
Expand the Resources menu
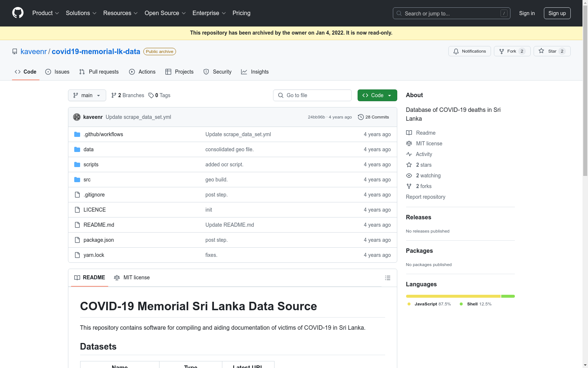(121, 13)
